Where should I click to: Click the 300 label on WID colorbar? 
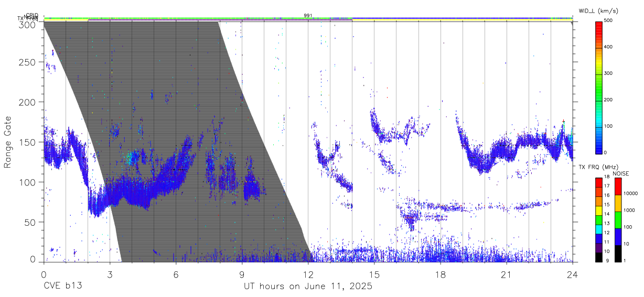pos(608,73)
